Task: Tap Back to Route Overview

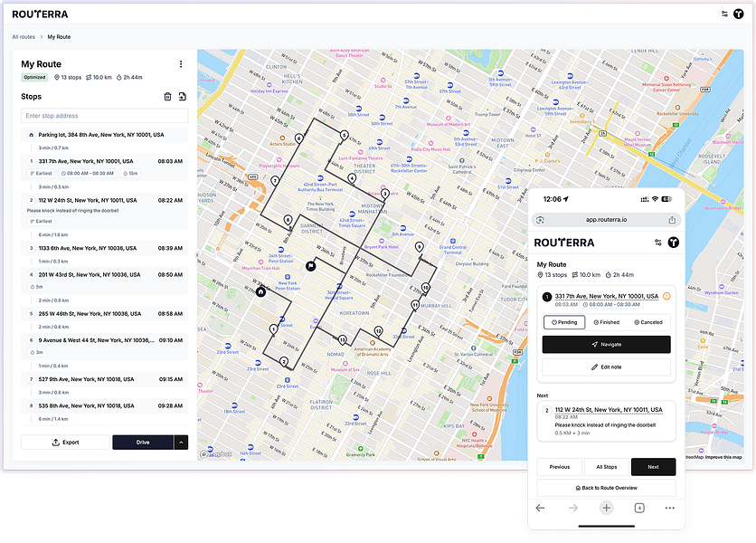Action: [607, 488]
